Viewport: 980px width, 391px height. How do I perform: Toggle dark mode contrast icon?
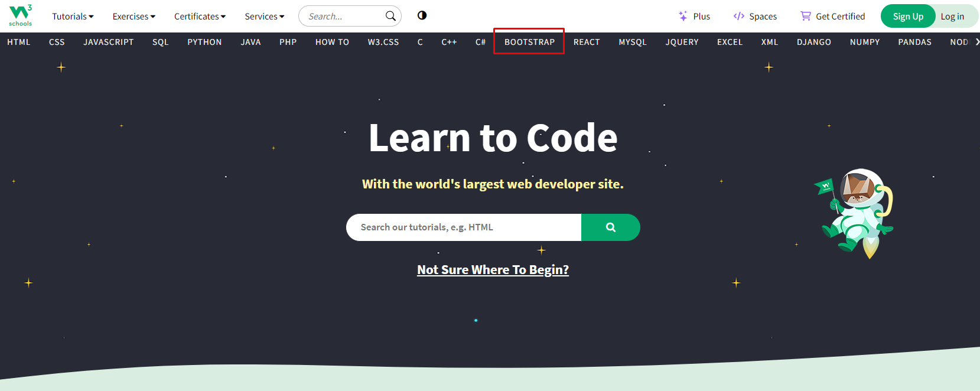422,15
